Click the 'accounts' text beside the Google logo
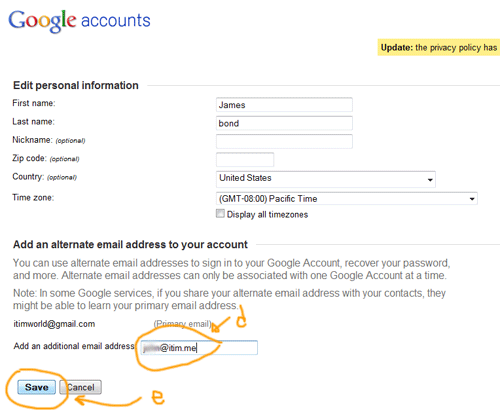500x410 pixels. (x=116, y=21)
